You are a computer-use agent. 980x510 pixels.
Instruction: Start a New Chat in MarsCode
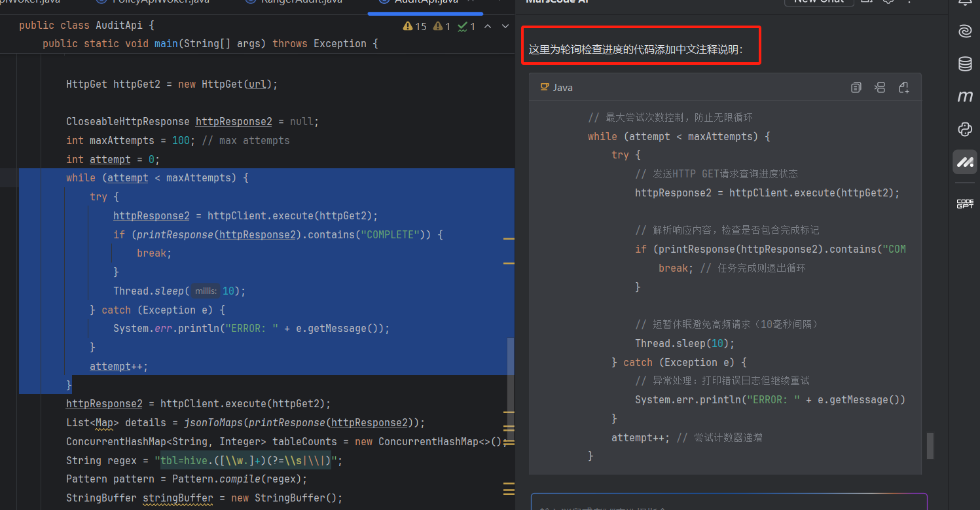coord(819,2)
